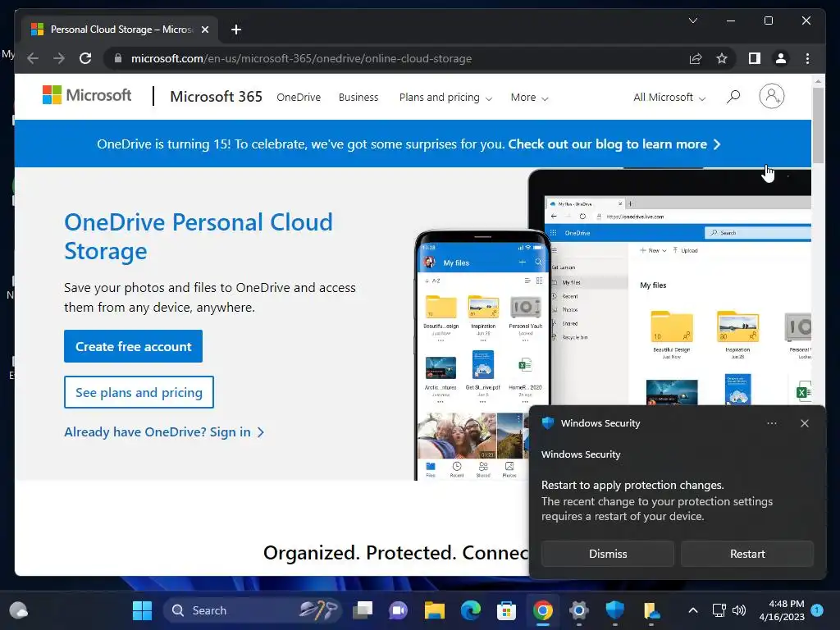Click the OneDrive hero devices image
840x630 pixels.
[613, 324]
